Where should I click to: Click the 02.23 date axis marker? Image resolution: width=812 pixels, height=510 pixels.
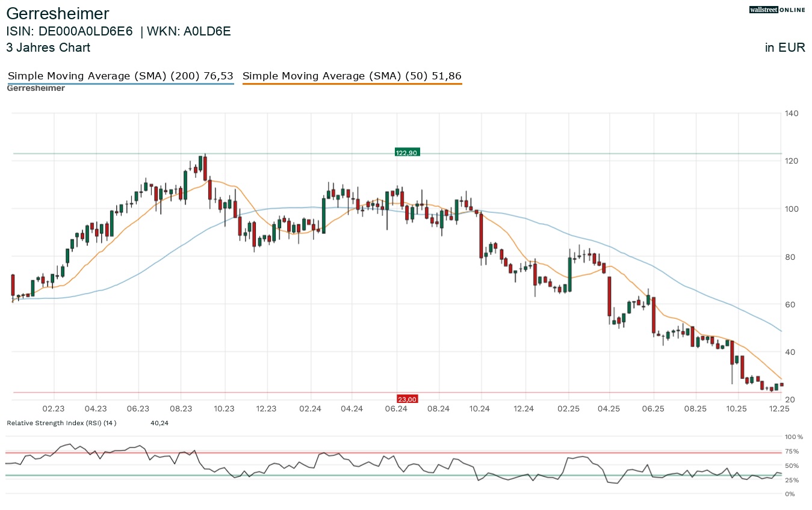pos(54,409)
